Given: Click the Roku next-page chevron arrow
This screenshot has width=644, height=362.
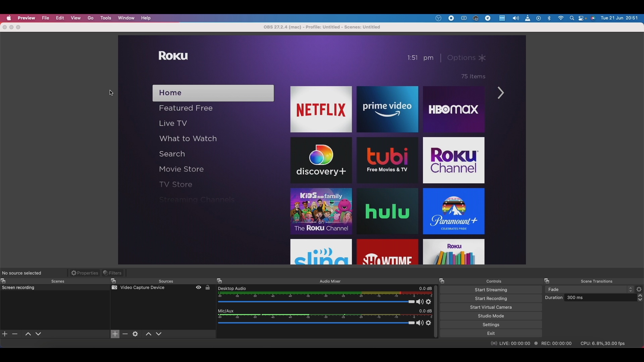Looking at the screenshot, I should [501, 93].
